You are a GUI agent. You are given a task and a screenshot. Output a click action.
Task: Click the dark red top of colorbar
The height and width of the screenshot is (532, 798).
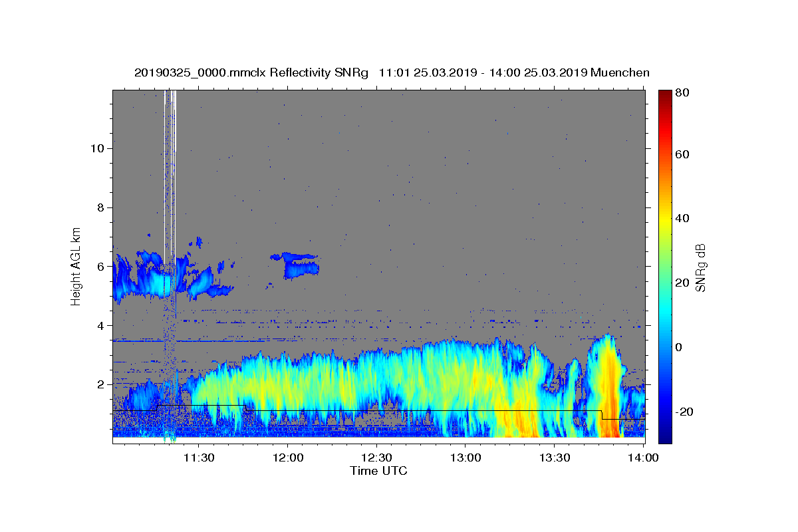point(665,96)
